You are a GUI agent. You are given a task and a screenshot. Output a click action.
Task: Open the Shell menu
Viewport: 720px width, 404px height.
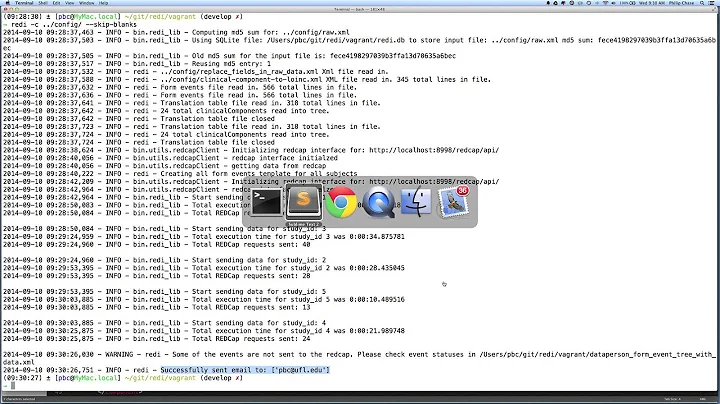tap(43, 3)
